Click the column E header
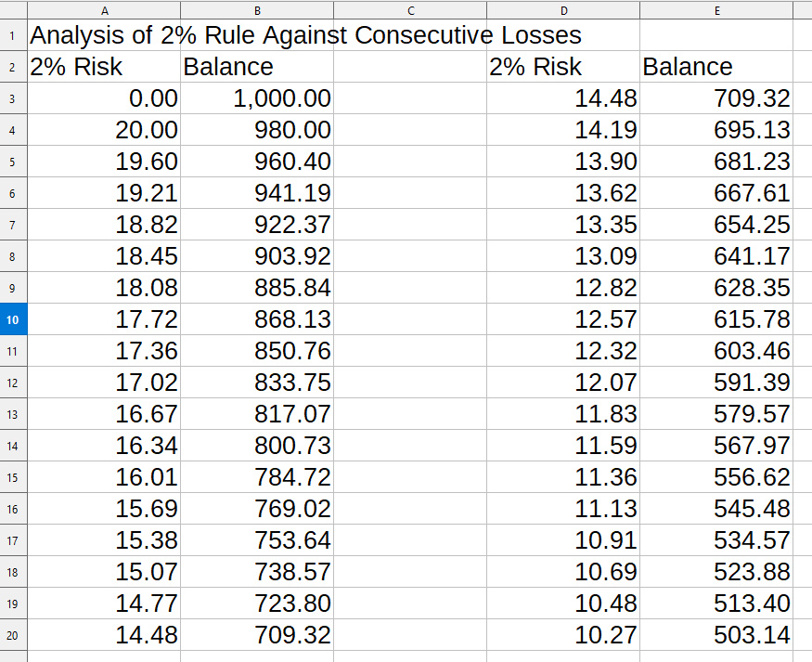This screenshot has width=812, height=662. point(716,10)
